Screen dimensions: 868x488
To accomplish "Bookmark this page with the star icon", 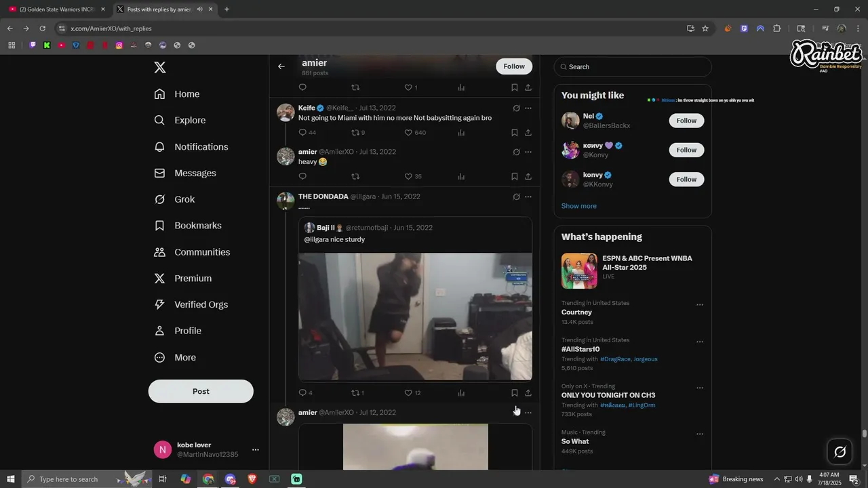I will click(x=705, y=28).
